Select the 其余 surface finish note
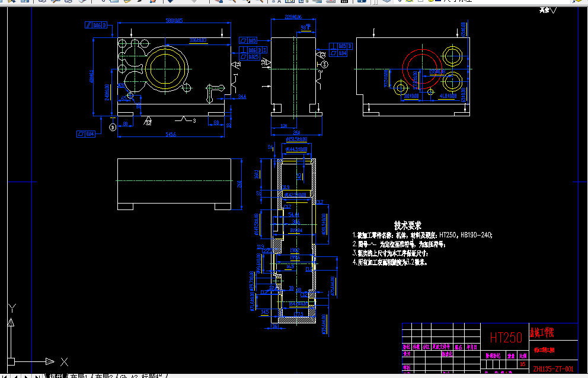The height and width of the screenshot is (378, 588). click(548, 10)
